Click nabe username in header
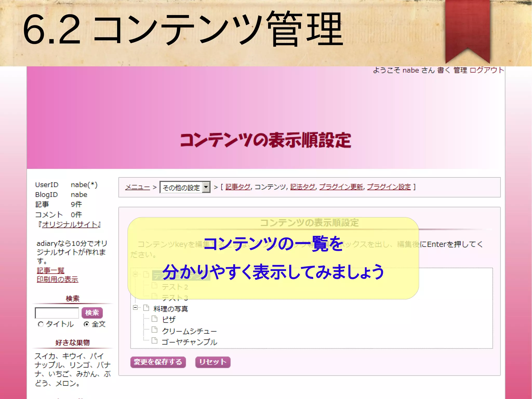The width and height of the screenshot is (532, 399). [x=411, y=70]
